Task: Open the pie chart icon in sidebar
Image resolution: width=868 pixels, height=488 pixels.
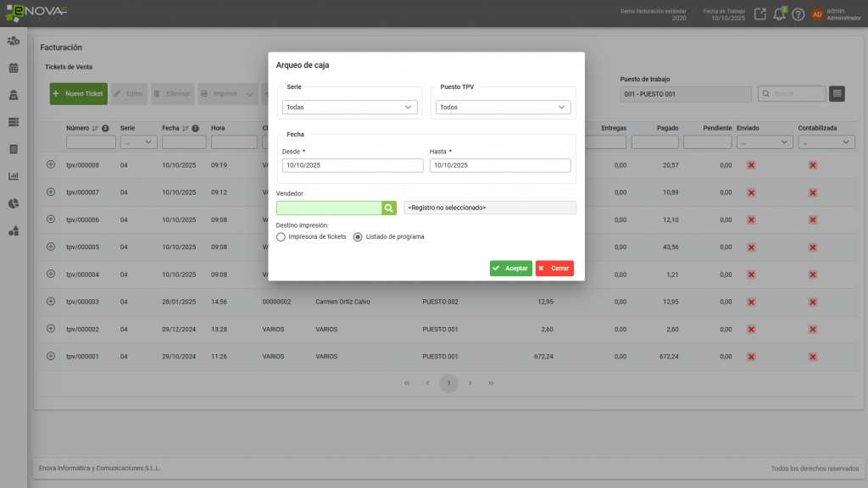Action: pos(12,203)
